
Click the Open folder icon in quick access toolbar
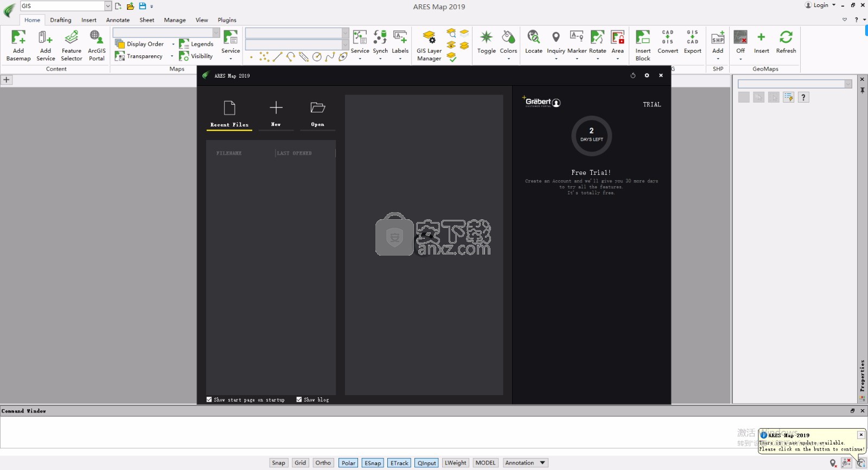click(130, 6)
